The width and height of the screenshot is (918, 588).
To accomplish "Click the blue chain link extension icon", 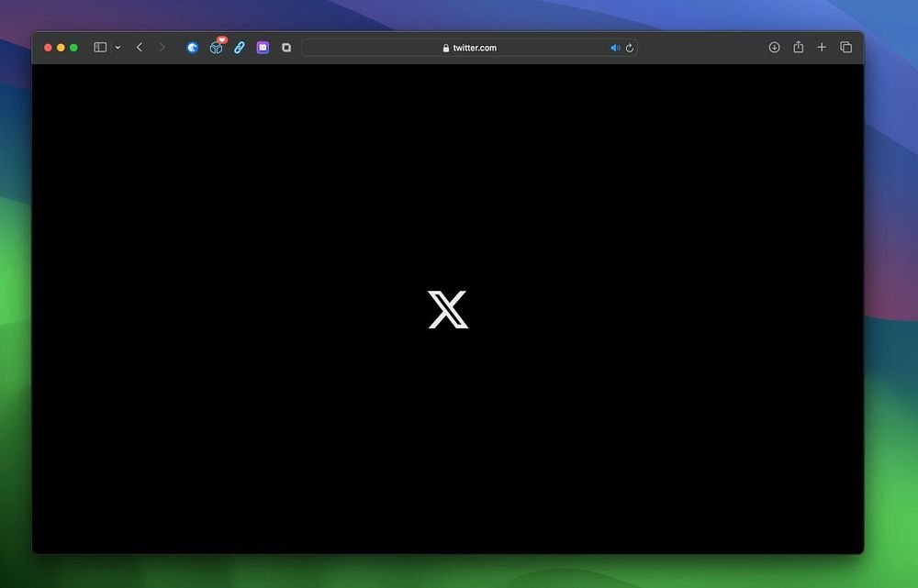I will click(x=240, y=48).
